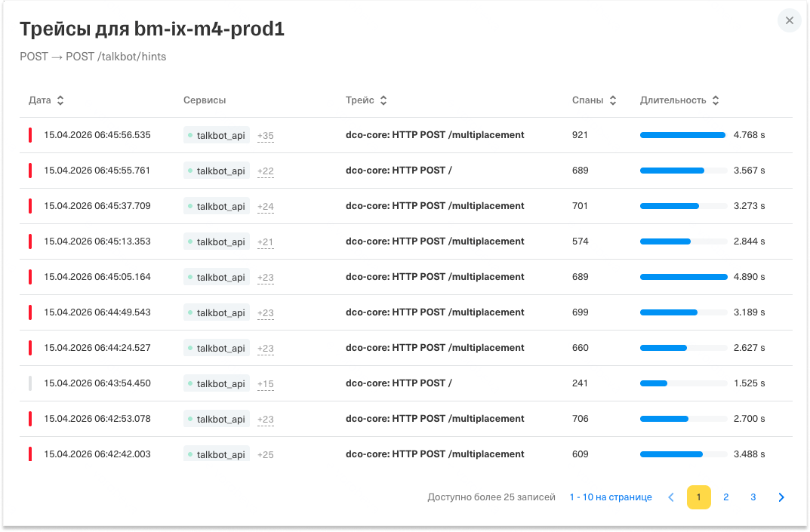Click span count 699
Image resolution: width=810 pixels, height=532 pixels.
[x=580, y=312]
